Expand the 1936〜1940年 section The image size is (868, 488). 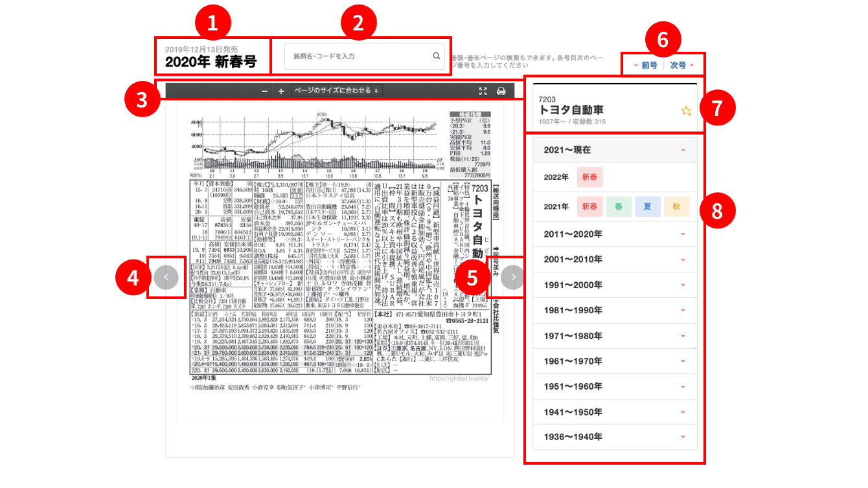point(615,437)
